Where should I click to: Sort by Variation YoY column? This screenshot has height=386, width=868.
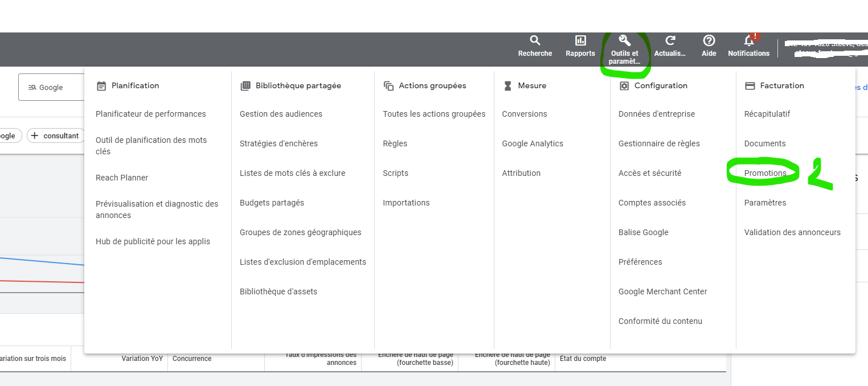pyautogui.click(x=142, y=359)
